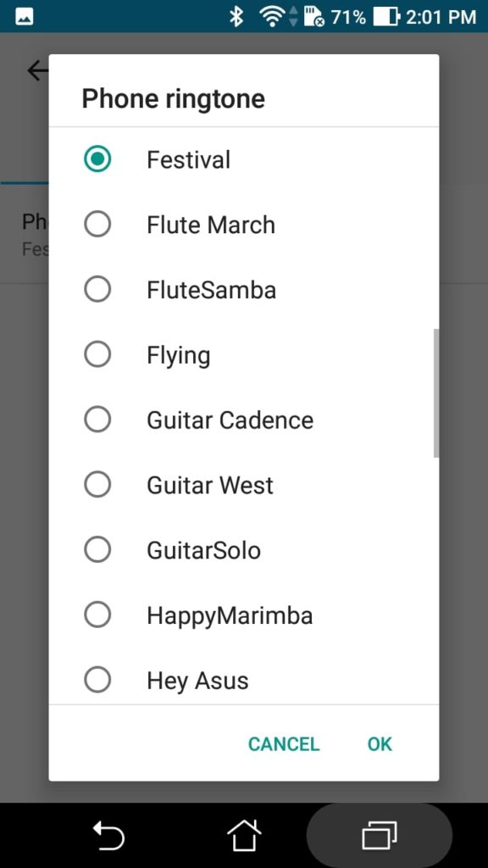Open the recent apps overview icon
Viewport: 488px width, 868px height.
[380, 835]
